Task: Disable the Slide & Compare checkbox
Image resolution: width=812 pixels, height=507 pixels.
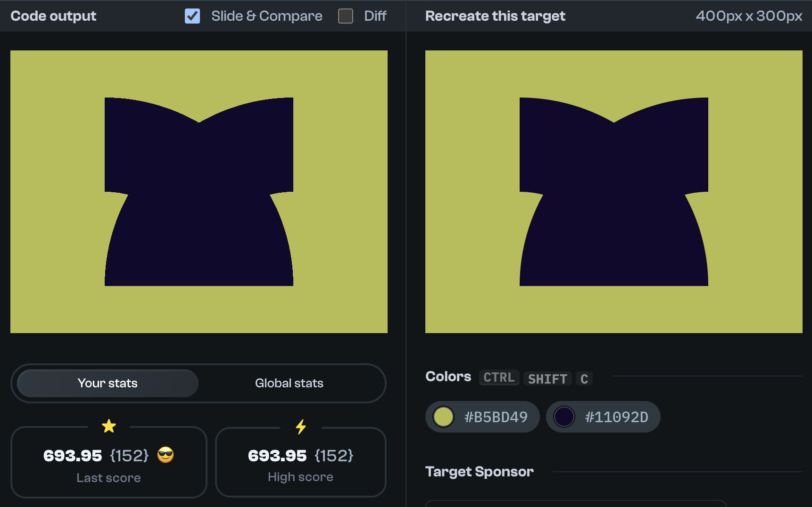Action: click(x=192, y=16)
